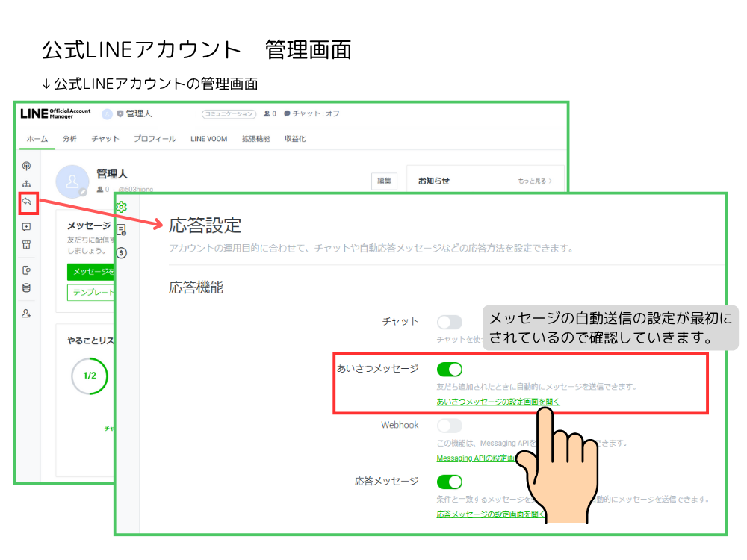Click the add friends person icon in sidebar
The image size is (747, 560).
(27, 314)
